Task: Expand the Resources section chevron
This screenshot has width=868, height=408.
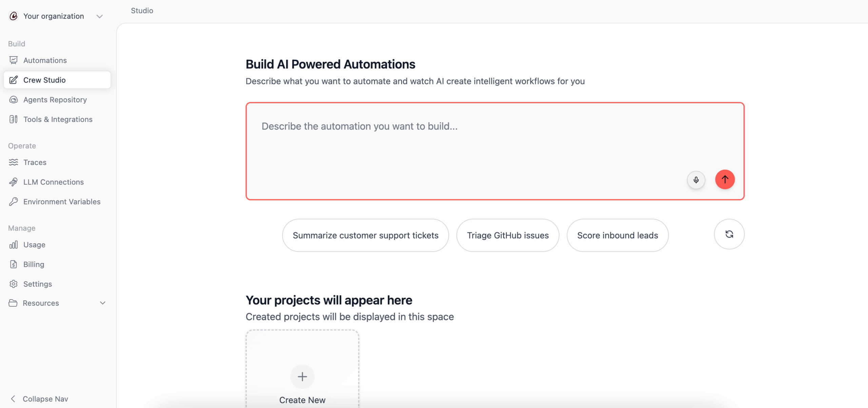Action: [102, 303]
